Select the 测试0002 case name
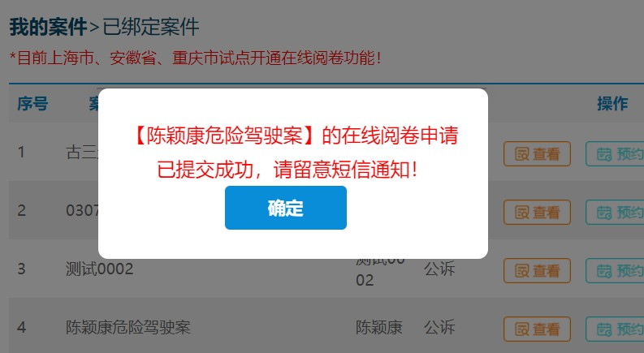The width and height of the screenshot is (644, 353). [99, 269]
